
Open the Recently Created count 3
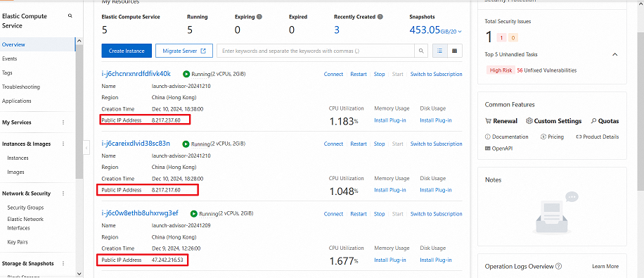coord(337,30)
